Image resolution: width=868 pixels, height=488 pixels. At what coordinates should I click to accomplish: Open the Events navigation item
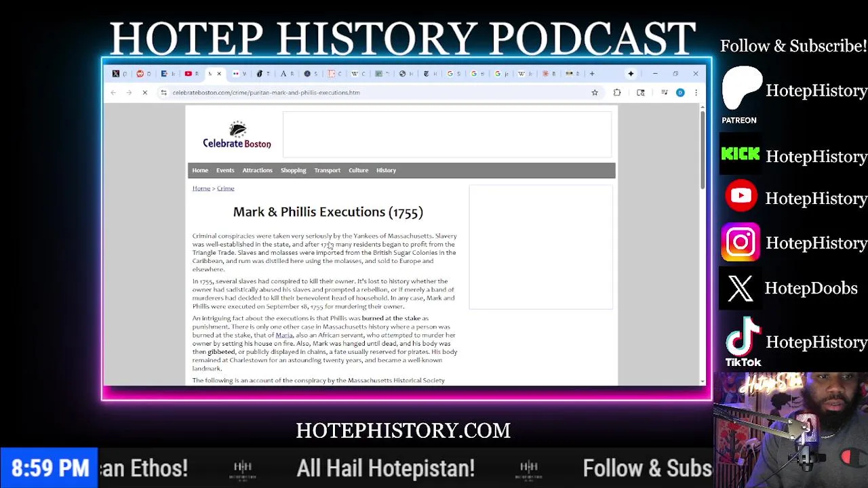pos(225,170)
